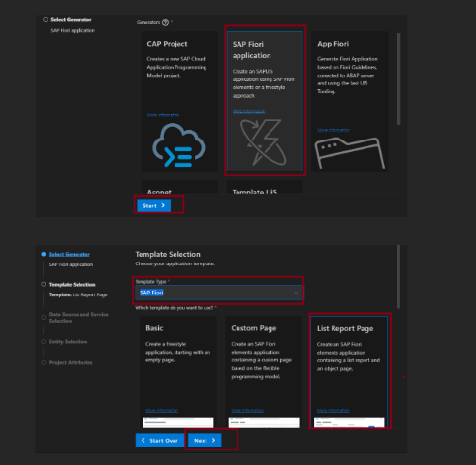
Task: Select the Entity Selection step circle
Action: click(x=44, y=341)
